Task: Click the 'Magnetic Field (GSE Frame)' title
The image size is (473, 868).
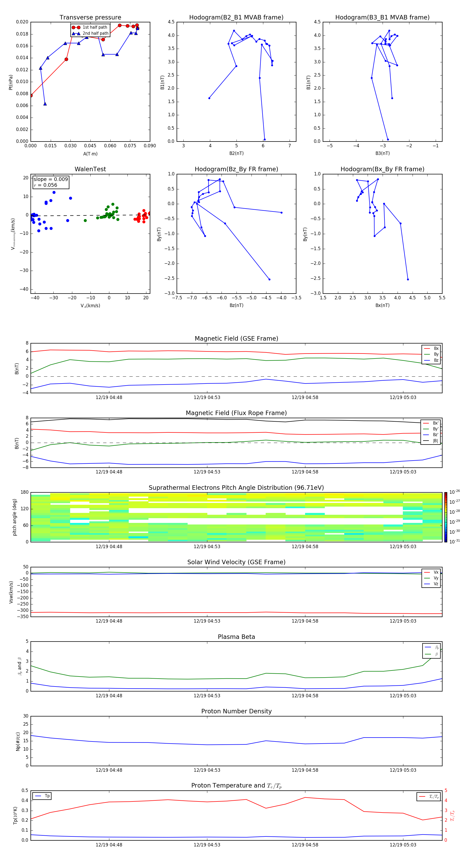Action: [236, 339]
